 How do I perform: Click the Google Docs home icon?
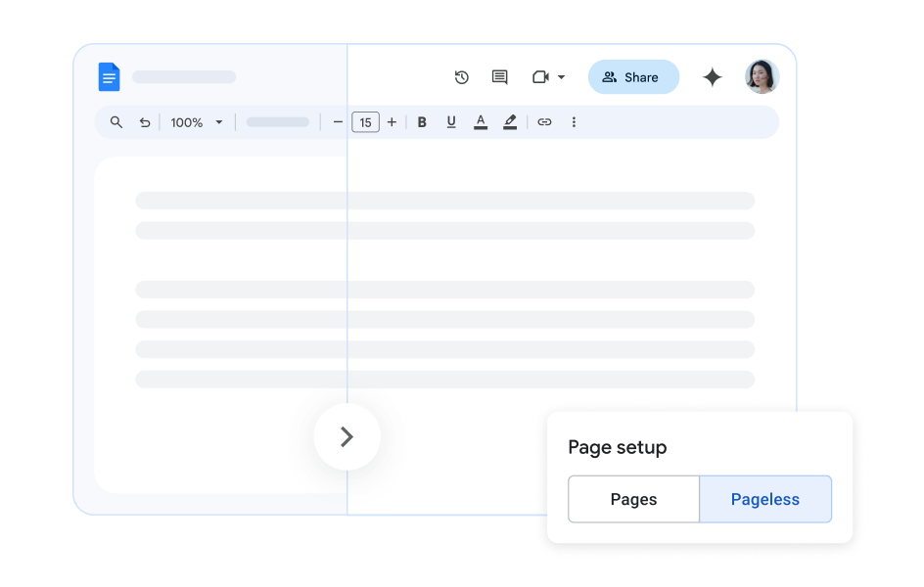tap(109, 77)
